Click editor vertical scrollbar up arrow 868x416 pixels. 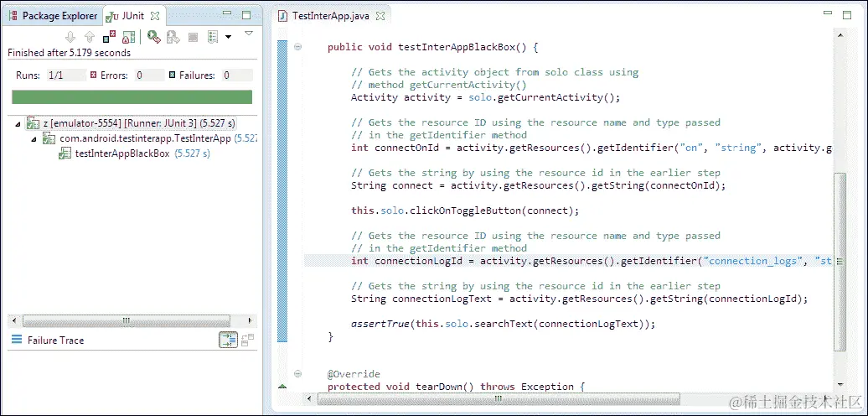[840, 36]
